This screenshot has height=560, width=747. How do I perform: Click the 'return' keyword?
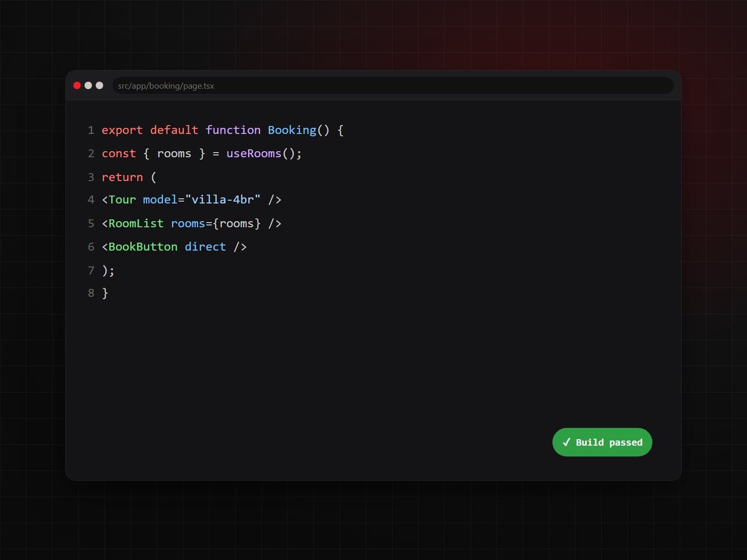point(122,177)
